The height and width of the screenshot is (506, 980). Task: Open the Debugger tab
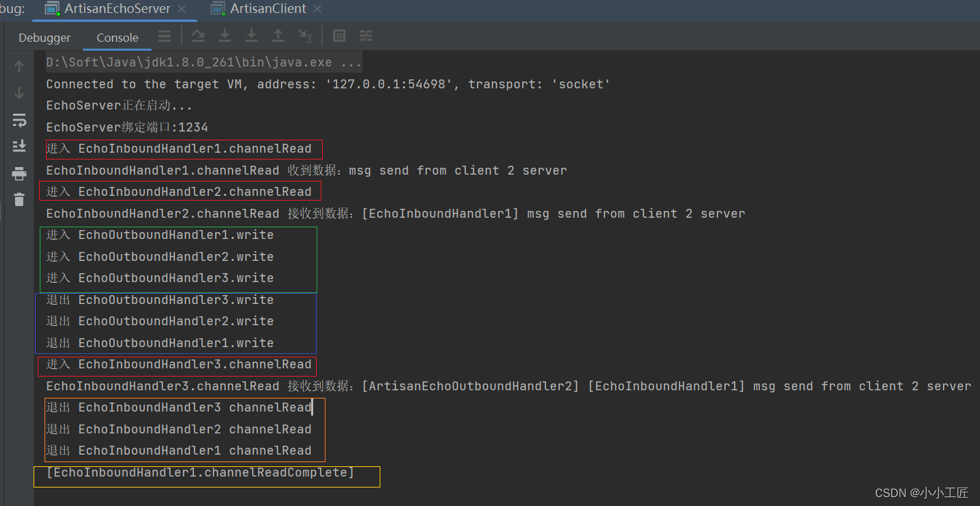45,38
